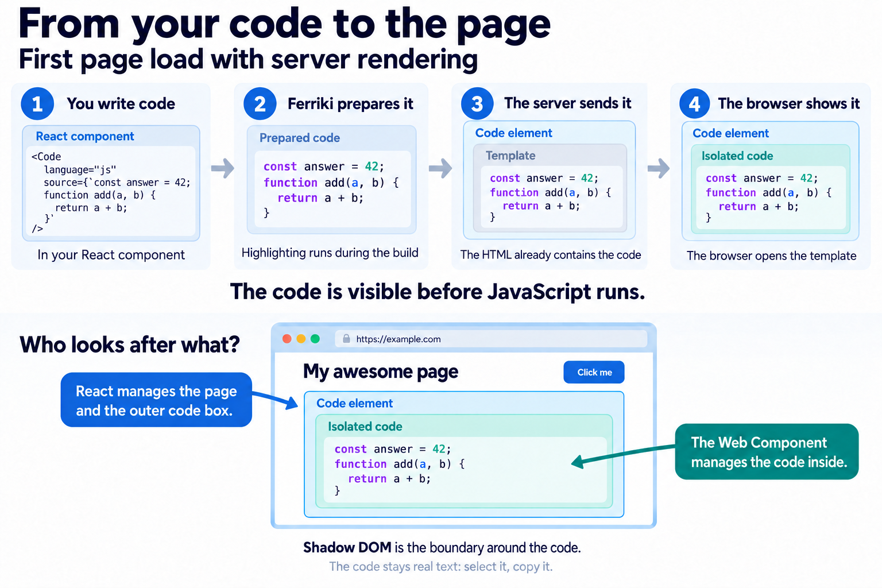This screenshot has height=588, width=882.
Task: Click "Code element" label in The server sends it card
Action: pos(514,133)
